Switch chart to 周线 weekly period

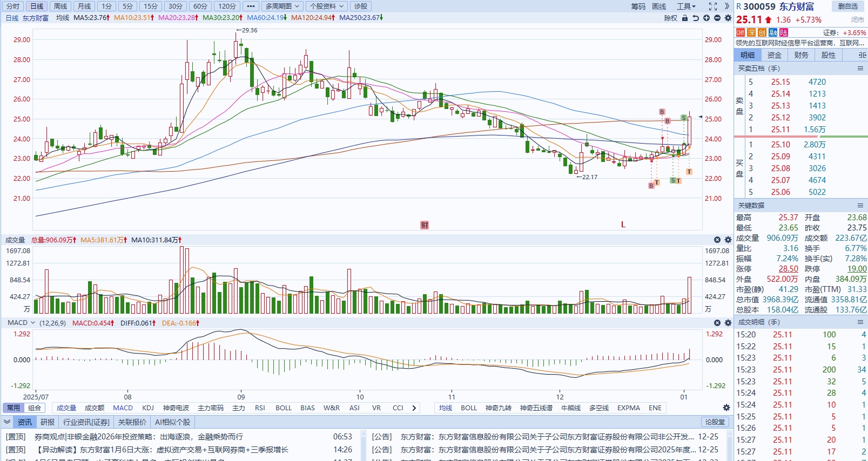click(x=60, y=6)
